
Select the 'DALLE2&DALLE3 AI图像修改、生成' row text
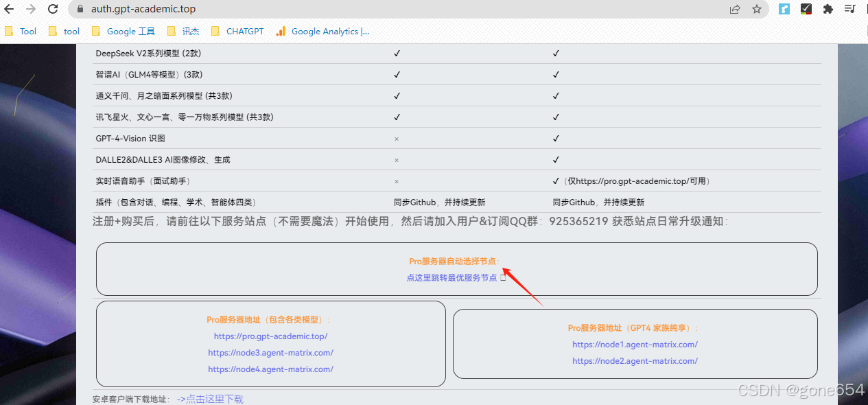[x=163, y=160]
